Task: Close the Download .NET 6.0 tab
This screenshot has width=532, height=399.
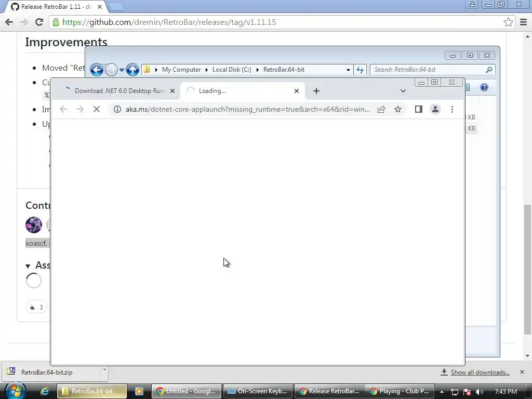Action: click(172, 91)
